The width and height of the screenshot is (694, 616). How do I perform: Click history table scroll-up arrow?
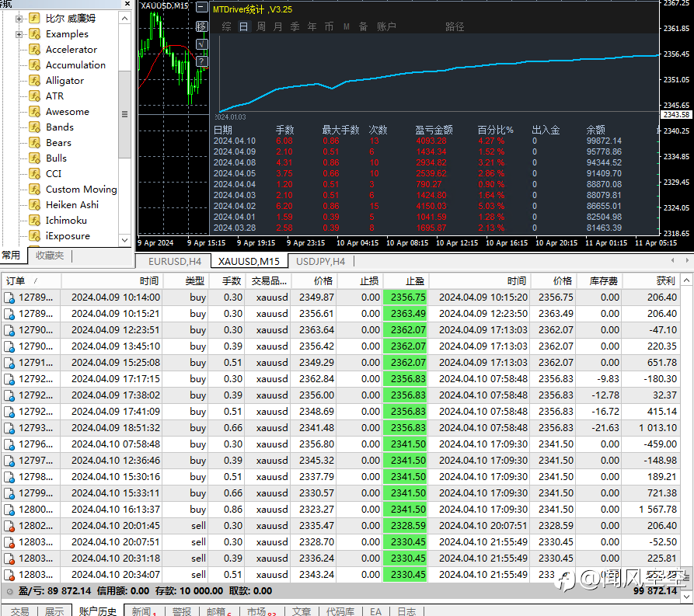coord(686,280)
